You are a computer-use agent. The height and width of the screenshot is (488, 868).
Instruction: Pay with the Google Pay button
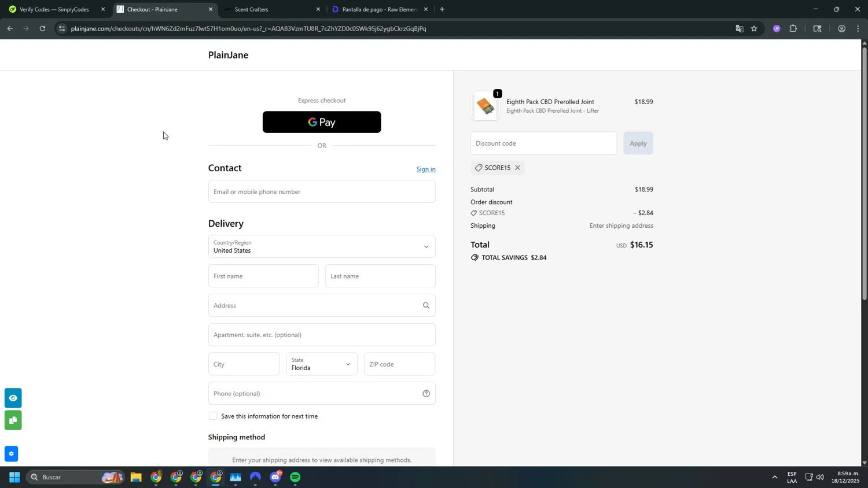pos(322,122)
